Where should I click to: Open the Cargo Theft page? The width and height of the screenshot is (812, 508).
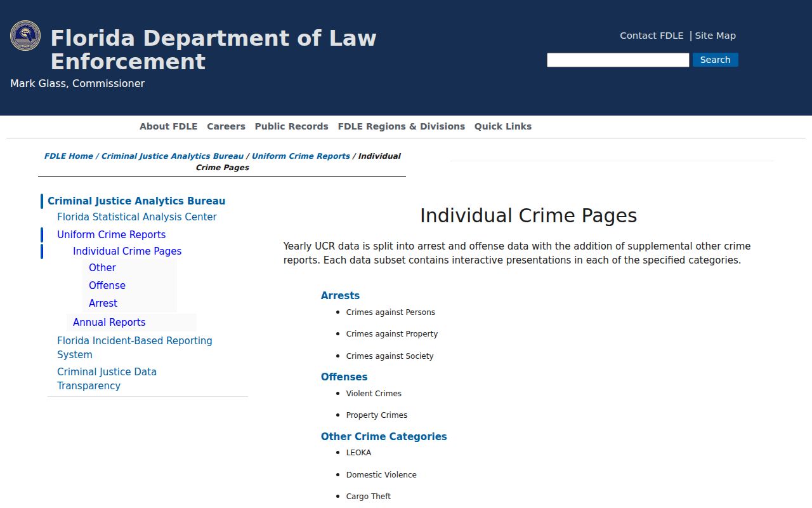click(369, 497)
